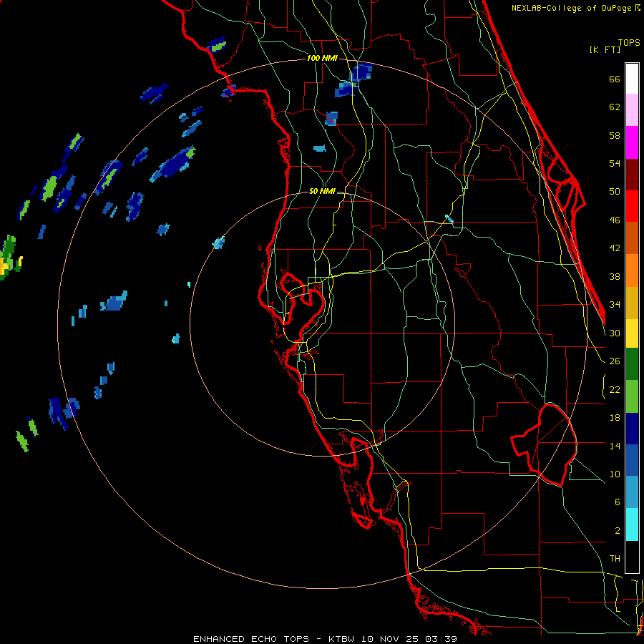Click the [K FT] units label
This screenshot has width=644, height=644.
pos(605,49)
